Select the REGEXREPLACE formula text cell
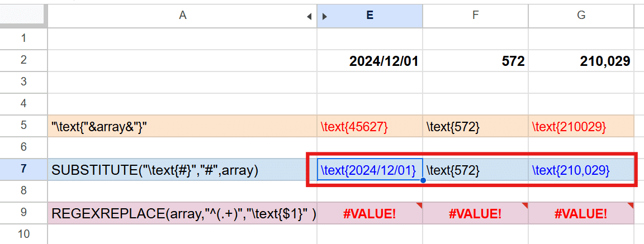 182,213
